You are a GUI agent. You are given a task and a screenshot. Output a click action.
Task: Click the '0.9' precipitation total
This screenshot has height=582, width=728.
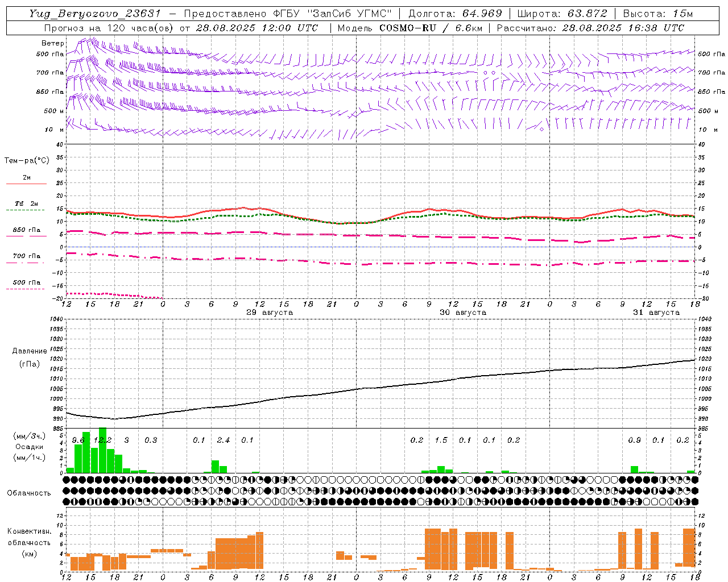point(634,440)
